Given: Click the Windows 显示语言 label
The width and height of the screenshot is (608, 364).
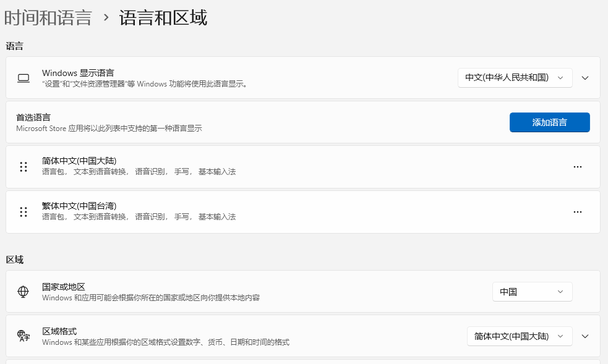Looking at the screenshot, I should [x=78, y=73].
